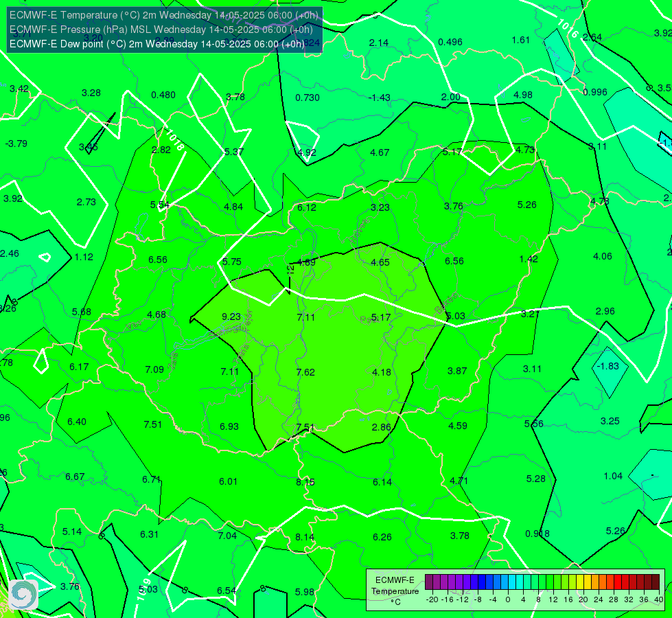672x618 pixels.
Task: Click the 7.09 dew point value
Action: point(154,369)
